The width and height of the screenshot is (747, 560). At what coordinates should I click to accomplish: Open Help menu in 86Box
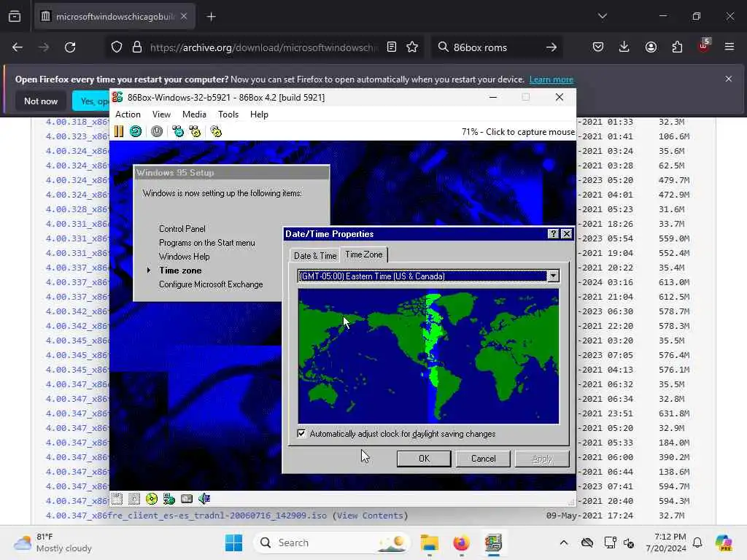click(x=259, y=114)
